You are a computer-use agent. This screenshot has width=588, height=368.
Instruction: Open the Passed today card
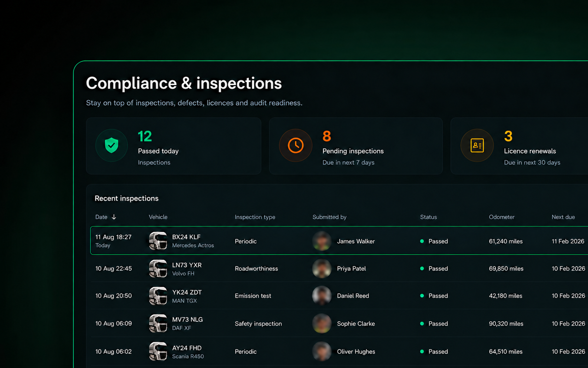point(173,146)
